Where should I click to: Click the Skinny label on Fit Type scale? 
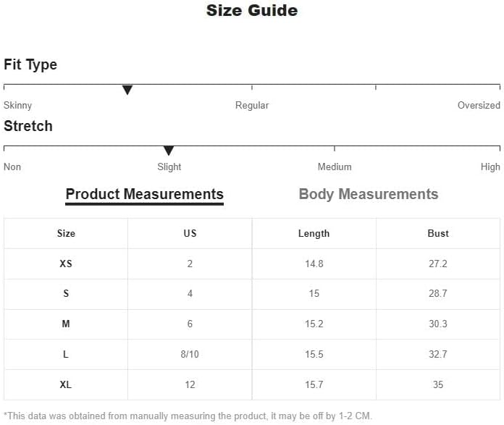[17, 106]
